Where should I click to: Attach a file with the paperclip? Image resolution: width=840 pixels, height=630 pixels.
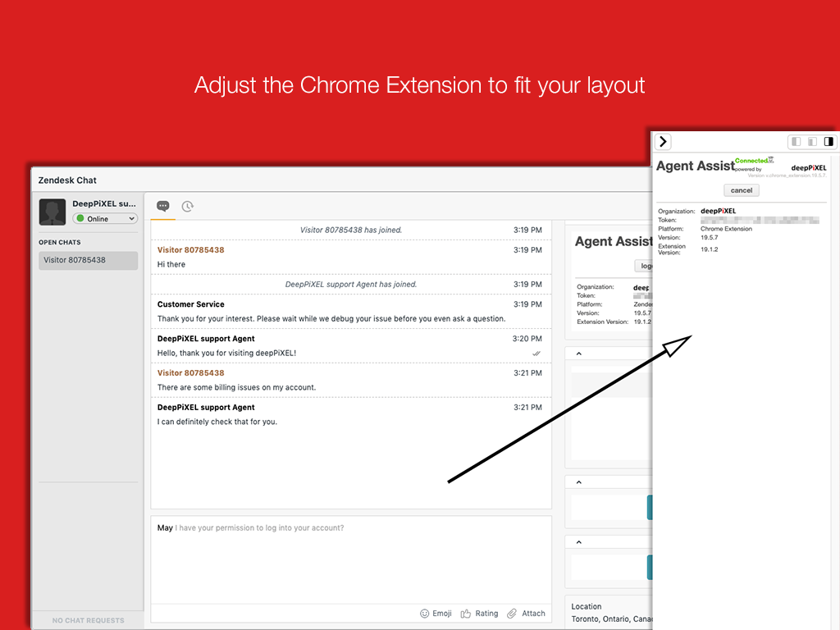(512, 613)
